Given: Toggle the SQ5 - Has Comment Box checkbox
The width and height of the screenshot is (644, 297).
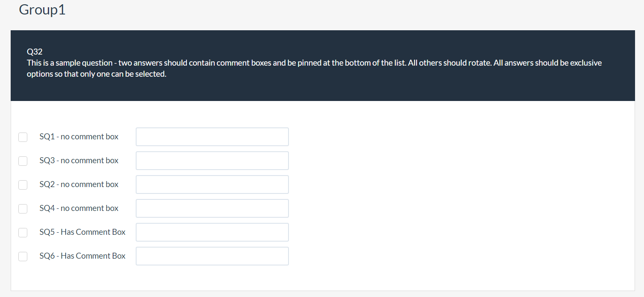Looking at the screenshot, I should pyautogui.click(x=23, y=233).
